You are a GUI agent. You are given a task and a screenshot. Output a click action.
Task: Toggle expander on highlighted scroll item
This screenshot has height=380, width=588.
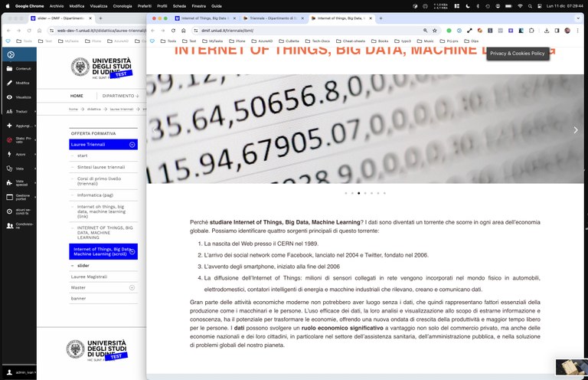[x=132, y=252]
